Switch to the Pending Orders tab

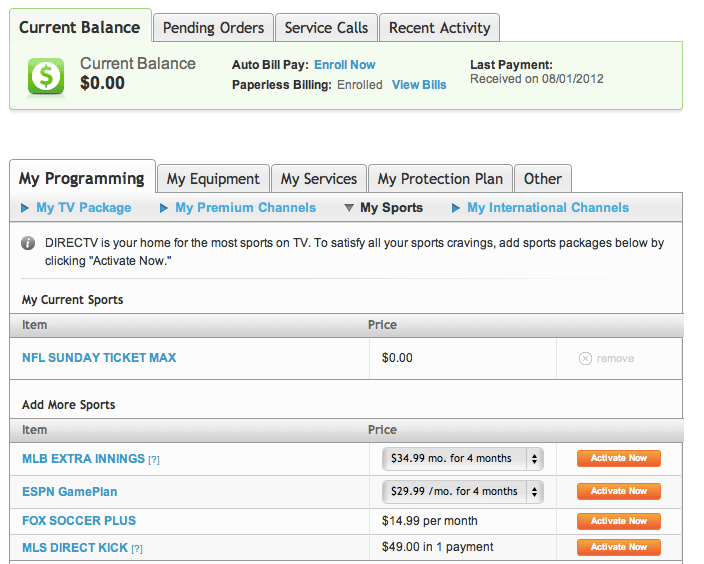pyautogui.click(x=213, y=28)
